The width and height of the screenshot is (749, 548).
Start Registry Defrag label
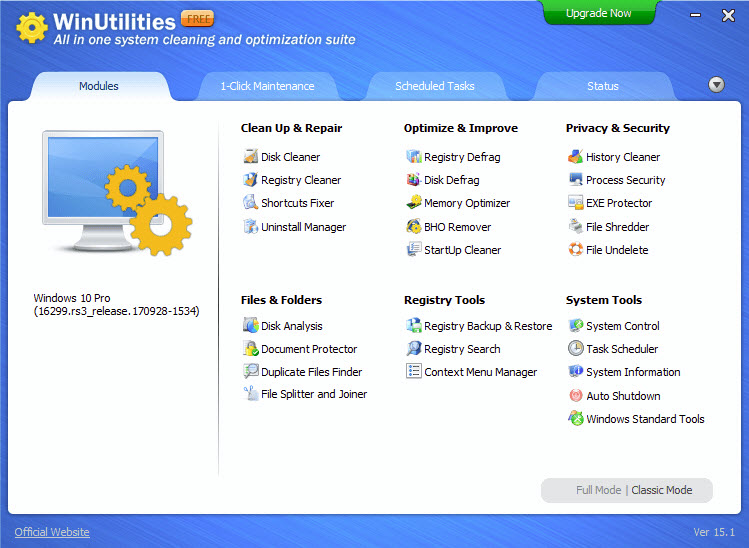coord(462,157)
